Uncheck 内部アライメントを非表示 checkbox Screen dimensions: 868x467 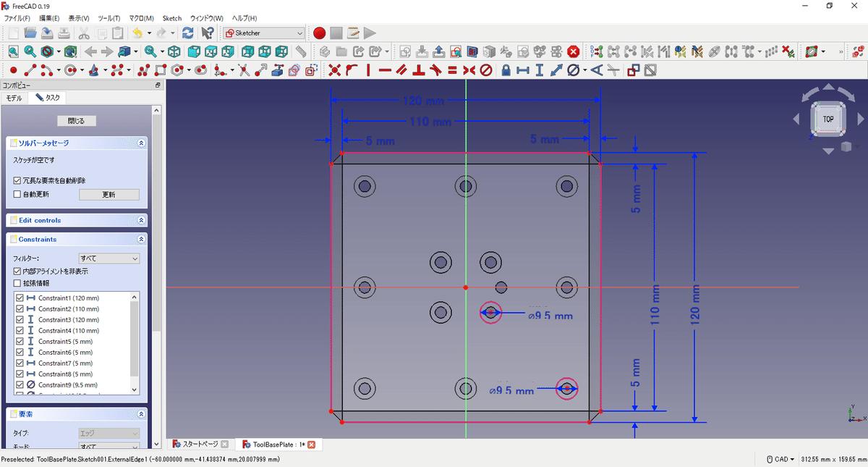click(17, 272)
